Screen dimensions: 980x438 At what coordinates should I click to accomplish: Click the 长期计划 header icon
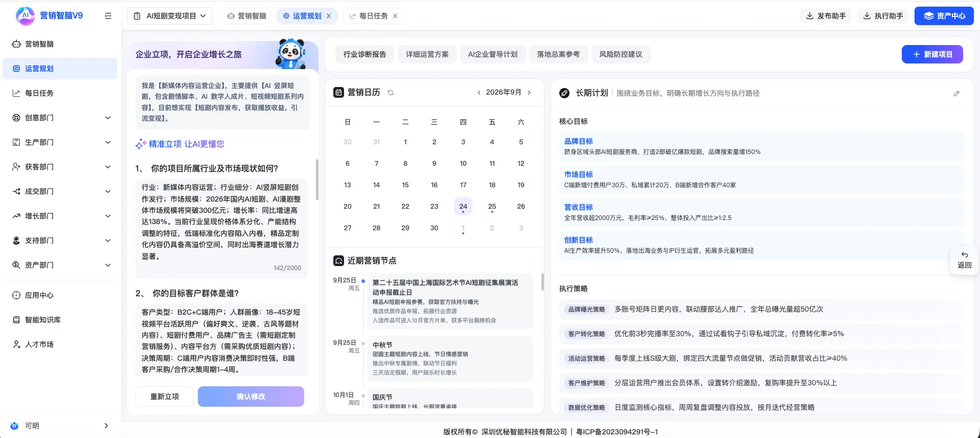(564, 93)
